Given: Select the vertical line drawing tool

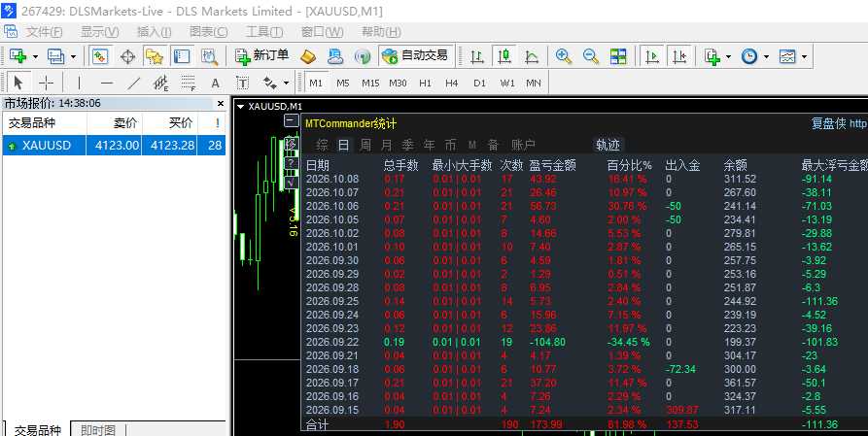Looking at the screenshot, I should [79, 83].
